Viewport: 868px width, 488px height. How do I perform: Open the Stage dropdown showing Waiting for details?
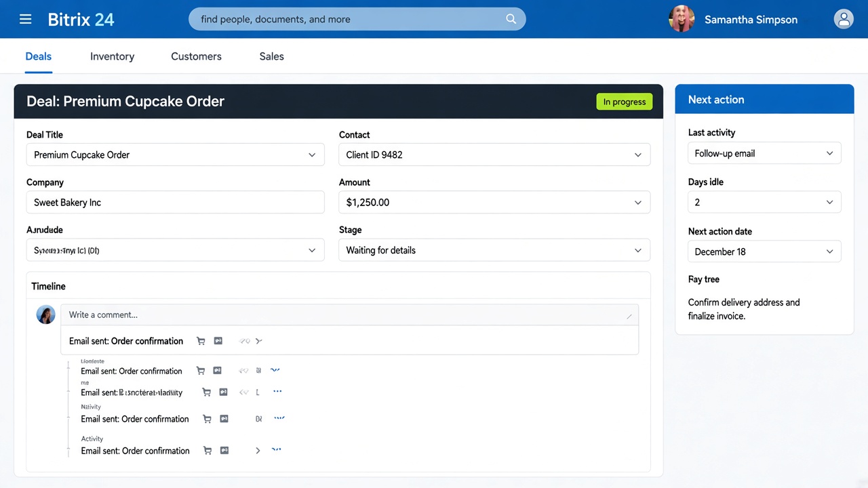(x=494, y=250)
